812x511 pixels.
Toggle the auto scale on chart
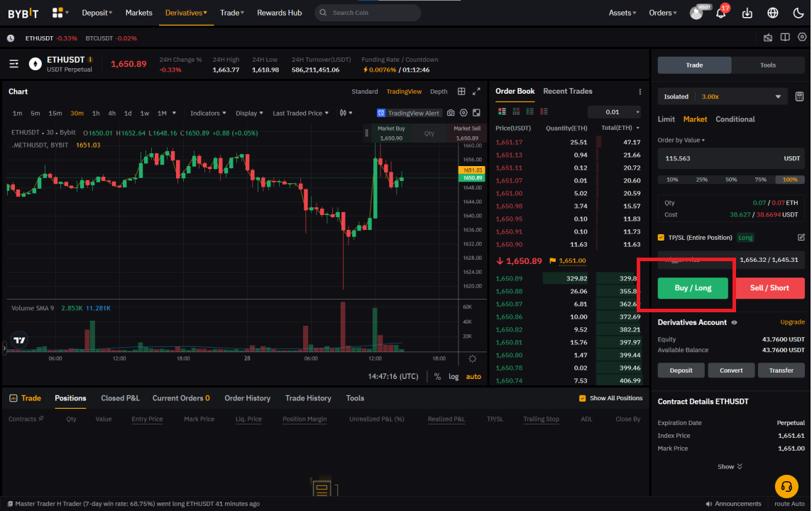[473, 376]
